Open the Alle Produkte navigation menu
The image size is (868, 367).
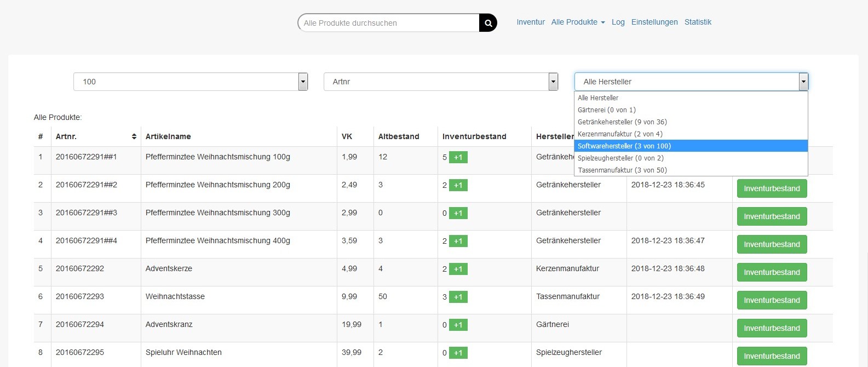578,22
